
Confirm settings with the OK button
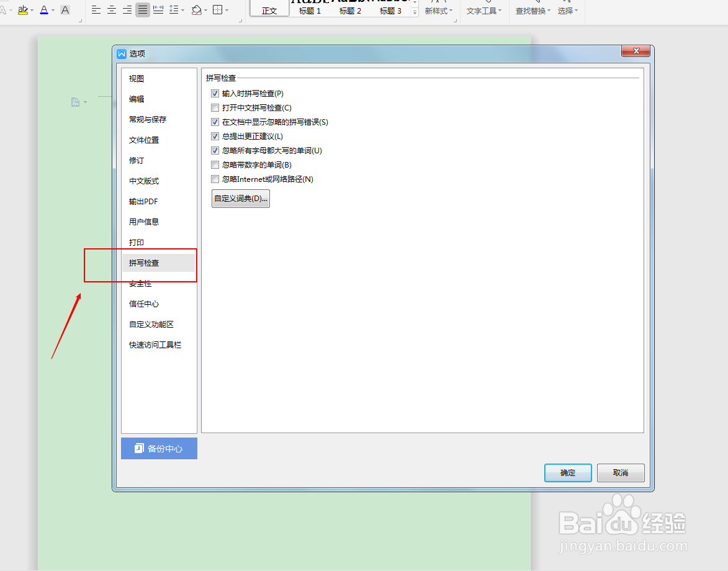pos(567,472)
